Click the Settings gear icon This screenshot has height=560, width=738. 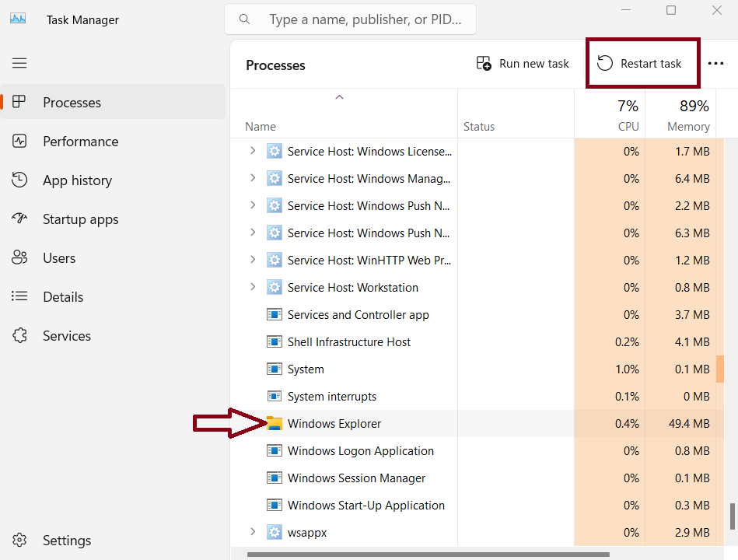point(19,541)
